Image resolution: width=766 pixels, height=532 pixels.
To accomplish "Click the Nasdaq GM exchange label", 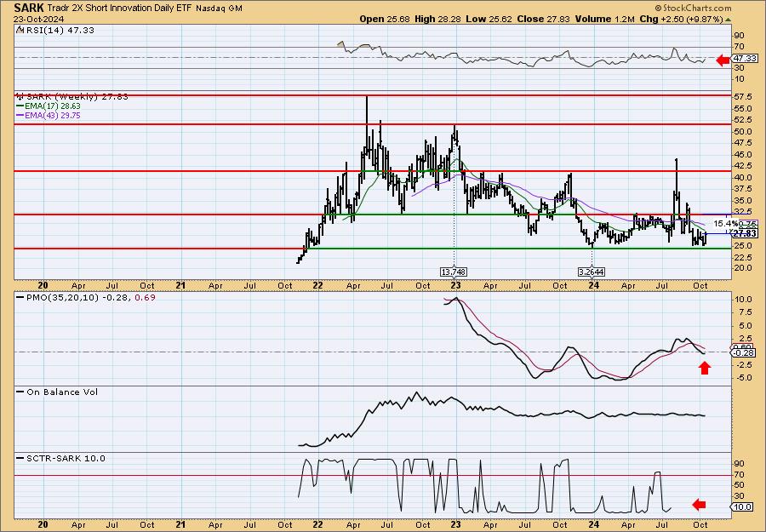I will coord(219,9).
